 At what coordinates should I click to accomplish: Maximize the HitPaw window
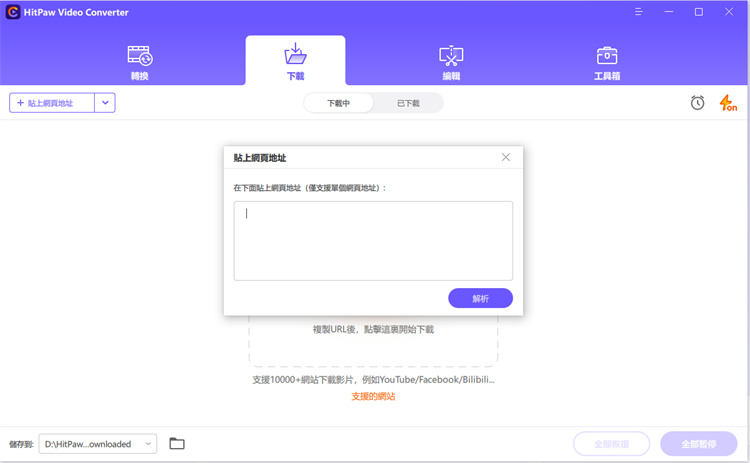[x=699, y=11]
